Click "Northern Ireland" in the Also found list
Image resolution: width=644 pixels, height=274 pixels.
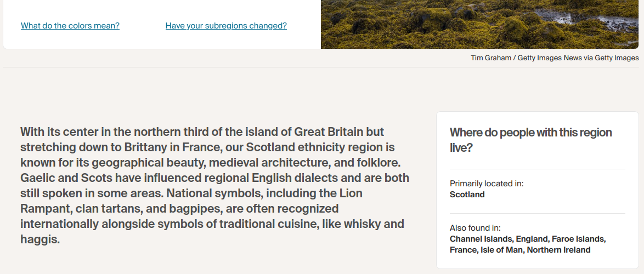[x=560, y=250]
